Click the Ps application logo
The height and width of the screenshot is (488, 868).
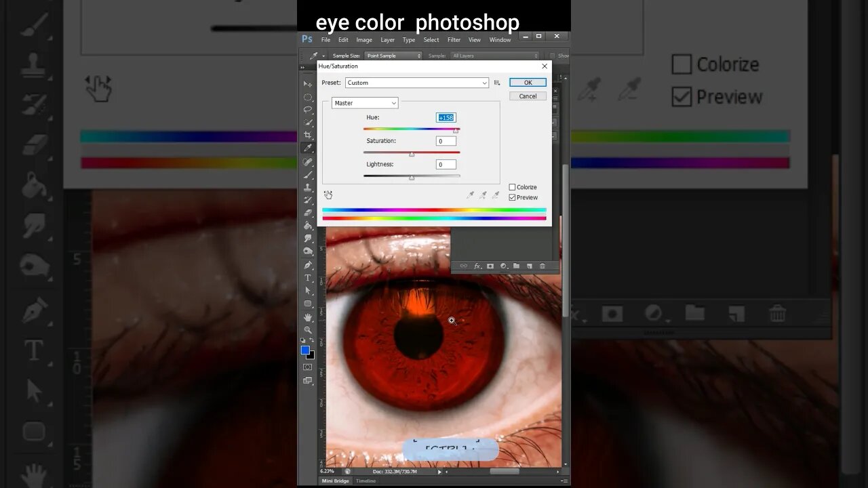tap(307, 39)
